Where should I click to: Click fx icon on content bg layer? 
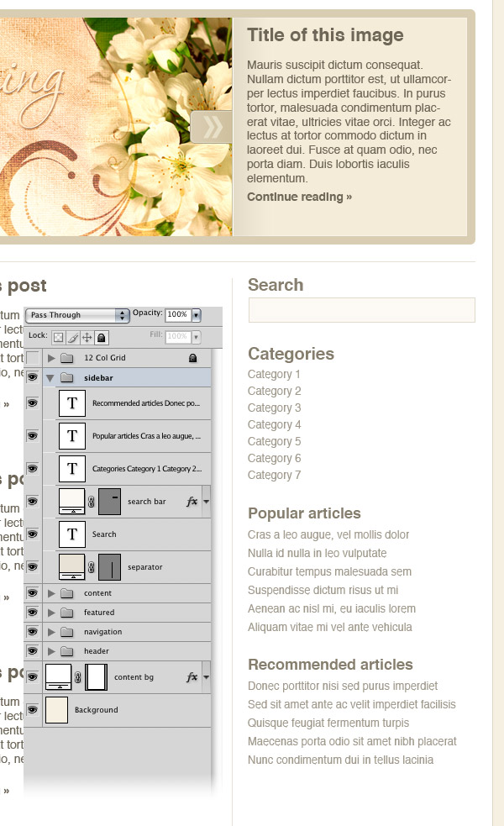pyautogui.click(x=192, y=677)
